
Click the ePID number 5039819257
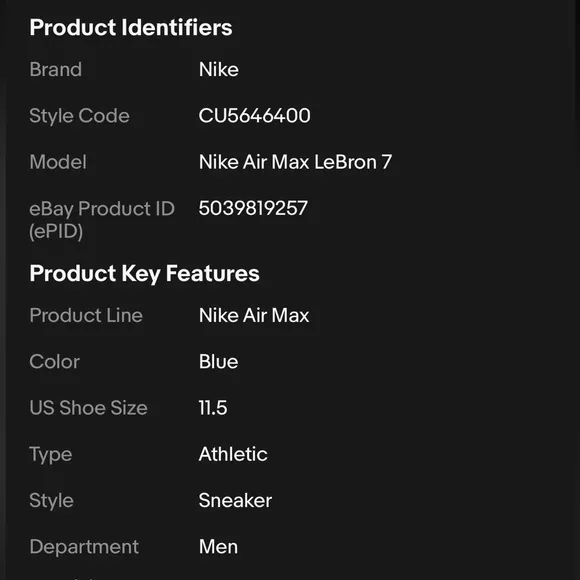click(x=253, y=208)
